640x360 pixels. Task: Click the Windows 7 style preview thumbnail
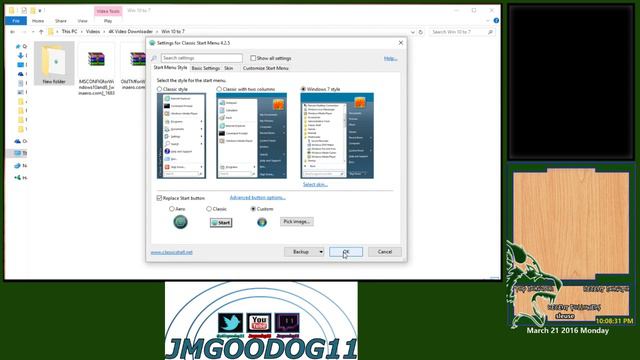tap(337, 136)
